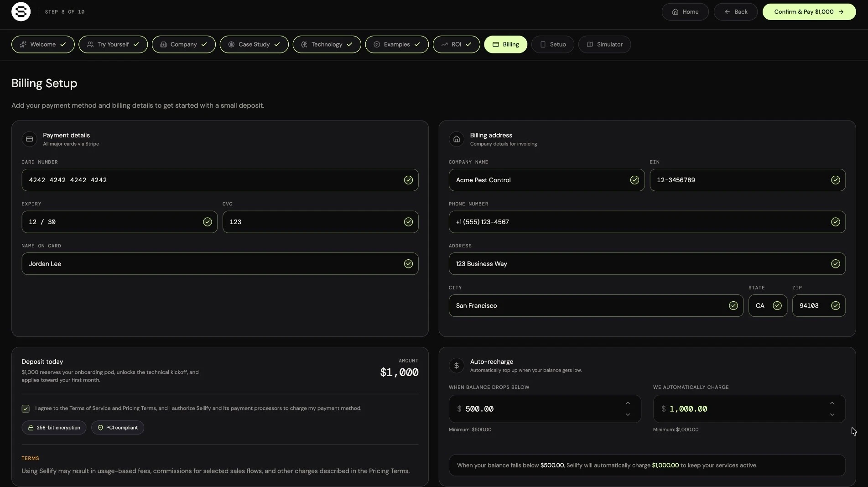Click the credit card icon beside Payment details
The width and height of the screenshot is (868, 487).
click(30, 139)
